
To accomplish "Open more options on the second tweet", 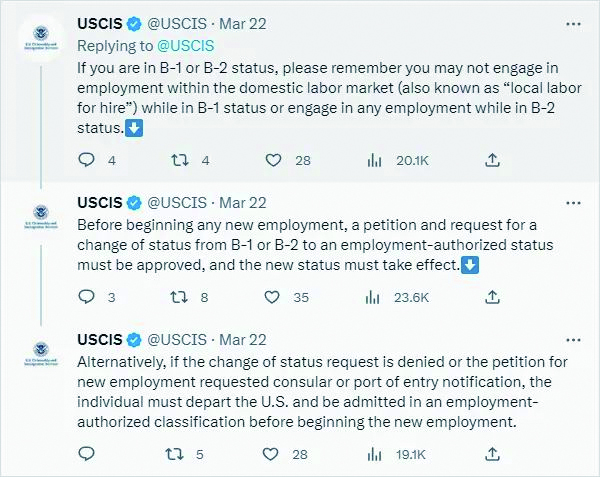I will point(573,203).
